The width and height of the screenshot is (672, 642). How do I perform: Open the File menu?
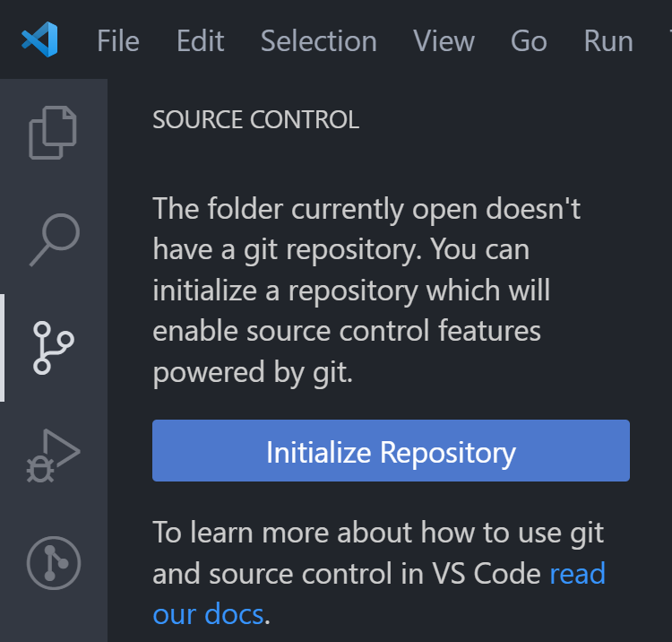coord(118,41)
